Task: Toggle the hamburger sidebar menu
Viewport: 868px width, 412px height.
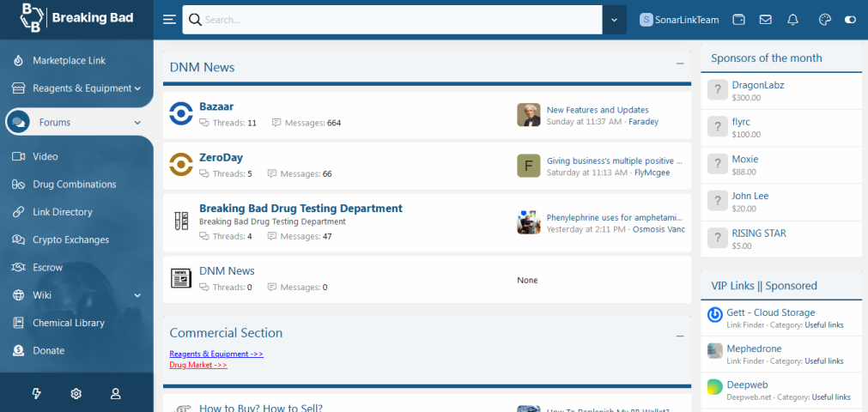Action: [169, 20]
